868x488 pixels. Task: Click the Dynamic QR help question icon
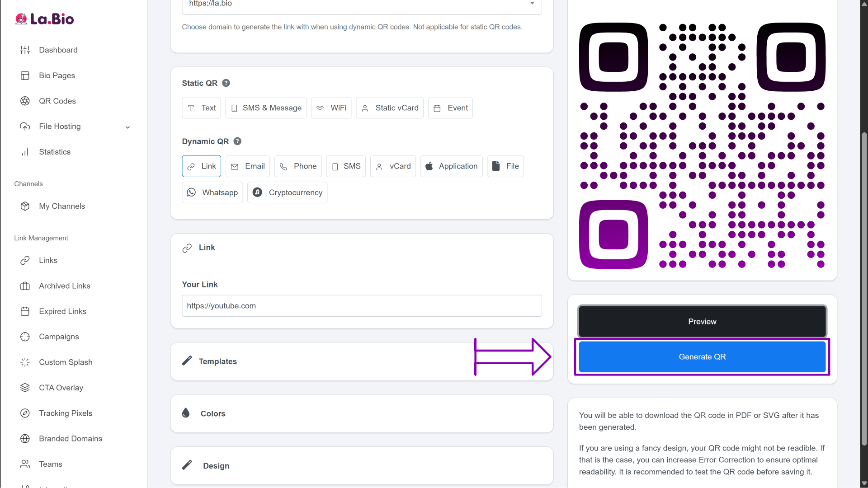(237, 141)
